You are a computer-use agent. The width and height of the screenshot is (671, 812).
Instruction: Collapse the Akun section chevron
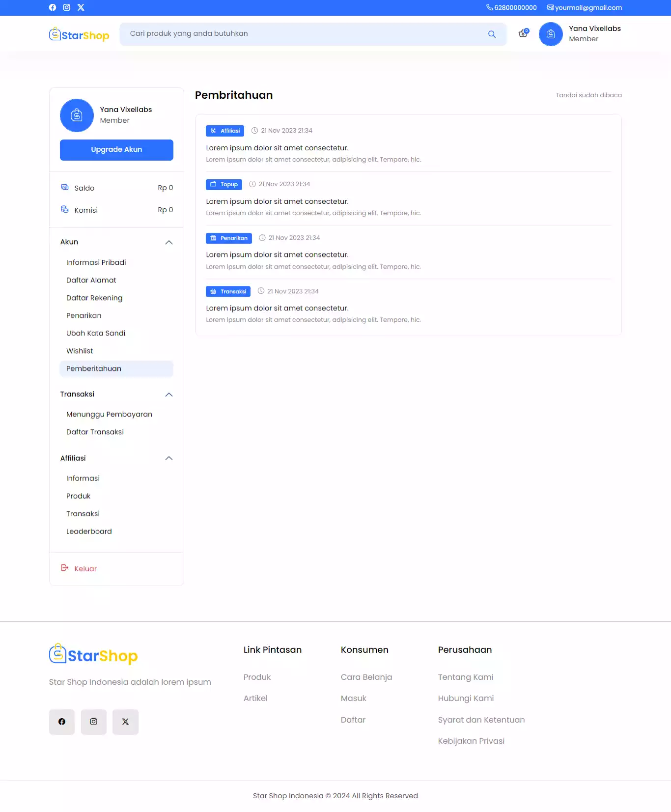(169, 242)
